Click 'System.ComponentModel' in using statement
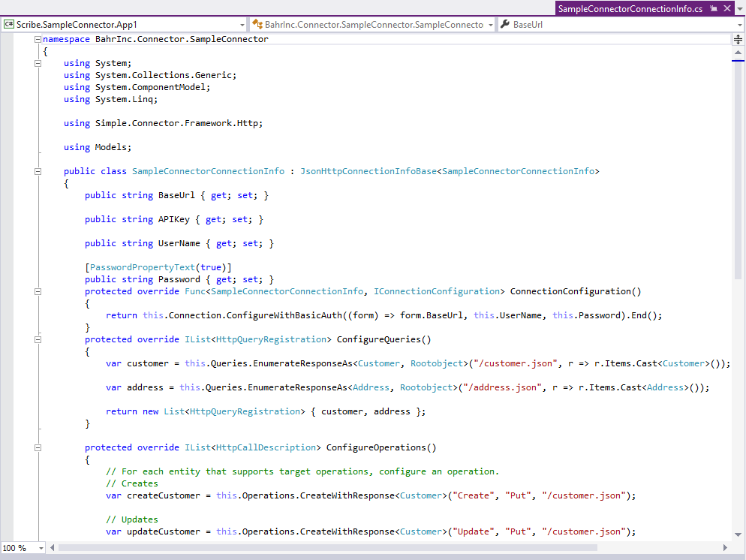 click(x=150, y=87)
